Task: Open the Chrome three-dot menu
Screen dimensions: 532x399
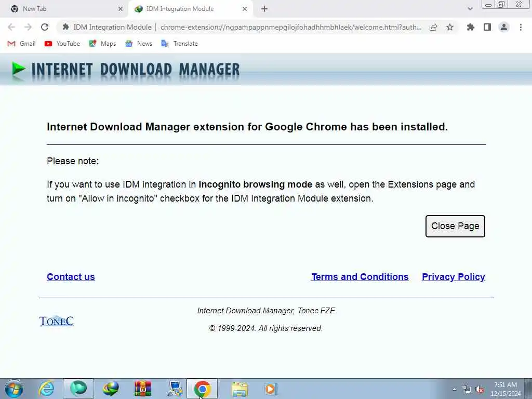Action: click(x=521, y=27)
